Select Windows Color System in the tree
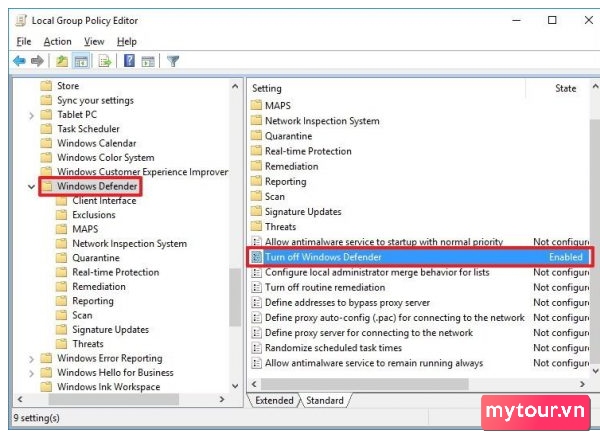The width and height of the screenshot is (600, 442). pos(106,158)
